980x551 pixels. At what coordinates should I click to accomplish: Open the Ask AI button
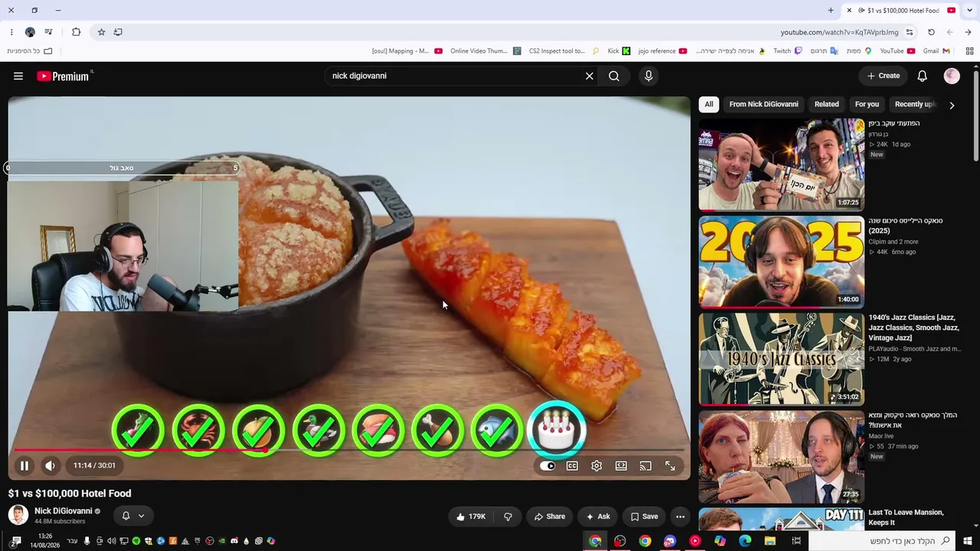(x=598, y=517)
